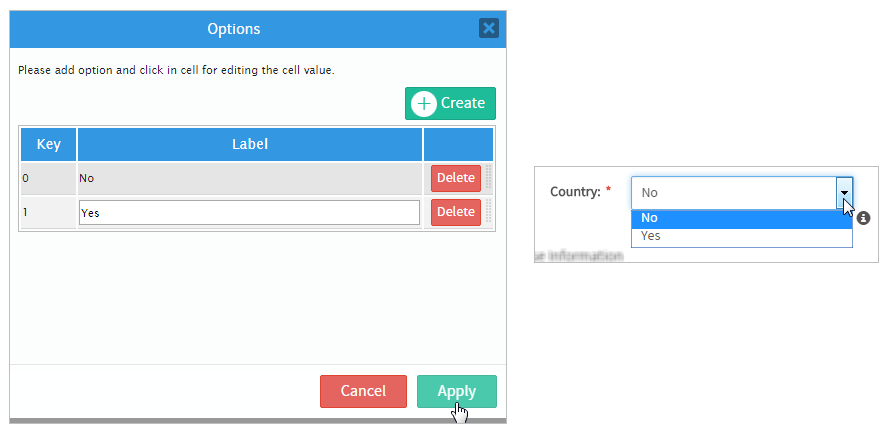Grab the drag handle for row Yes
The width and height of the screenshot is (889, 435).
pyautogui.click(x=488, y=212)
